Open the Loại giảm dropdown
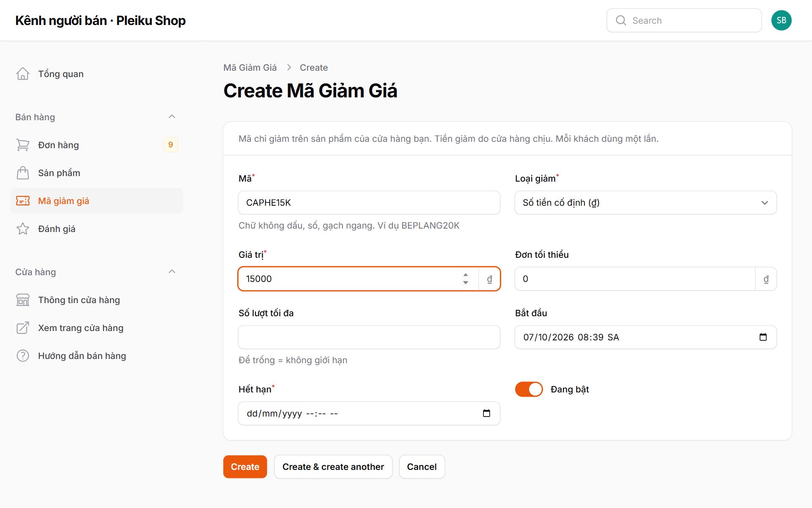 pos(645,202)
